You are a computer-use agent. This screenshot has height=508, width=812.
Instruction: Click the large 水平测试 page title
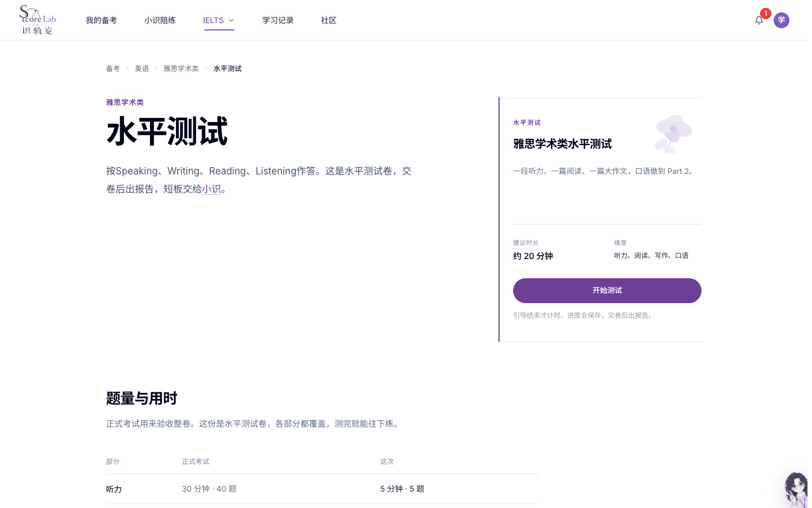click(x=167, y=132)
